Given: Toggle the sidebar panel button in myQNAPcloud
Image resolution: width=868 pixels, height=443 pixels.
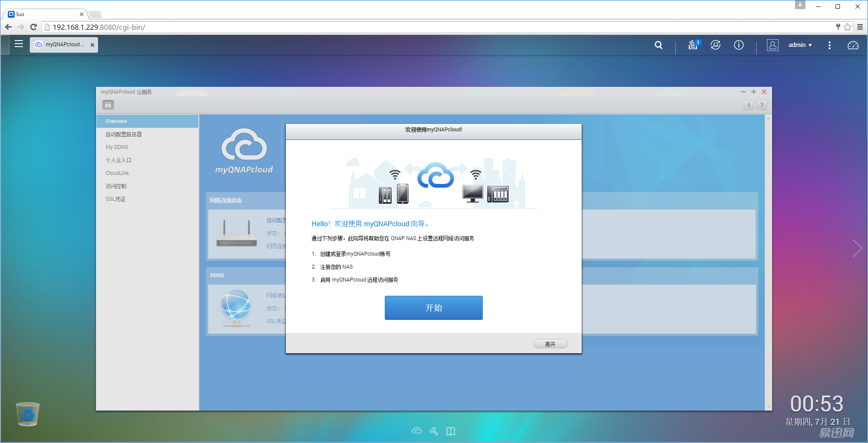Looking at the screenshot, I should [x=108, y=105].
